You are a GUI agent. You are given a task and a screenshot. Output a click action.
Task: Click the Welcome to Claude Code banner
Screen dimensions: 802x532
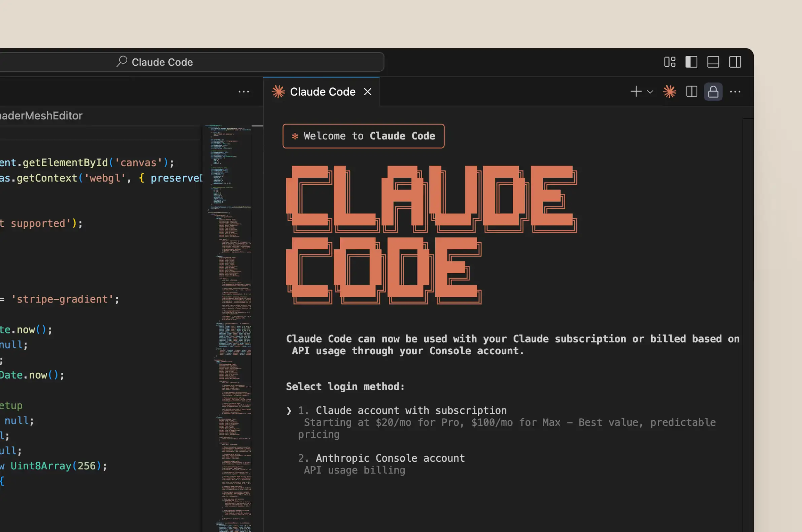364,136
